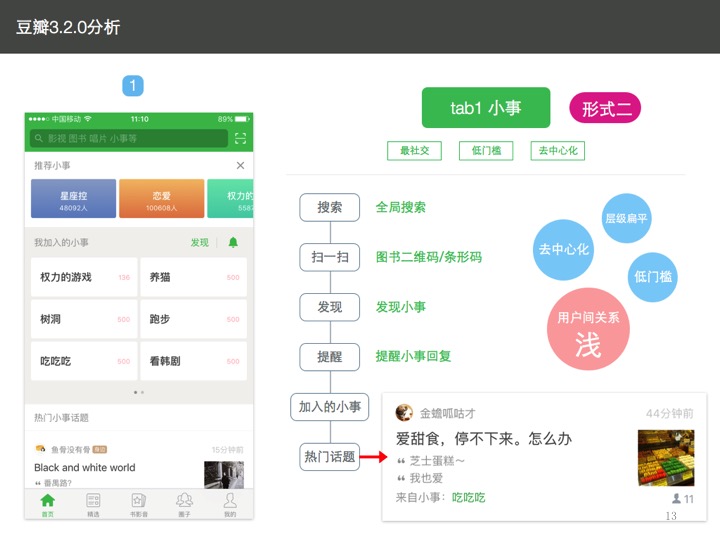The height and width of the screenshot is (540, 720).
Task: Tap the scan icon beside search bar
Action: point(240,138)
